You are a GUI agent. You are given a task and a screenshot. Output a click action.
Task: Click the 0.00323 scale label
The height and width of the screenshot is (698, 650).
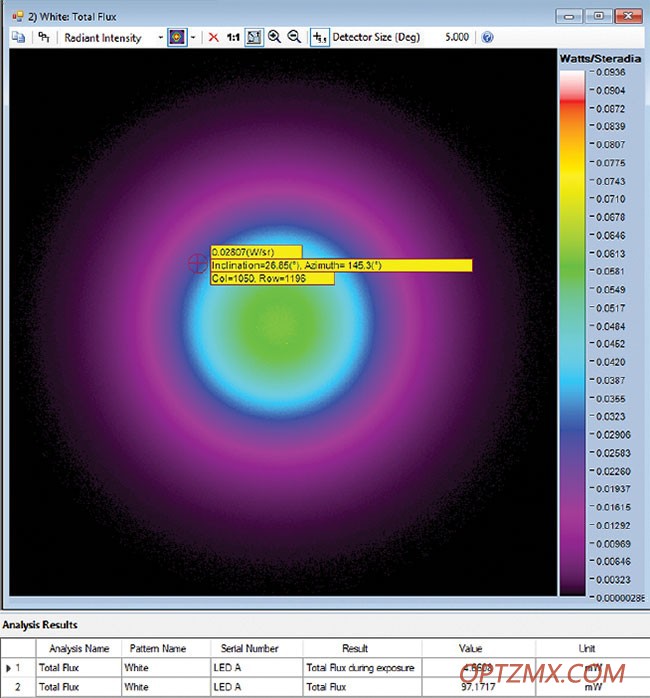613,580
